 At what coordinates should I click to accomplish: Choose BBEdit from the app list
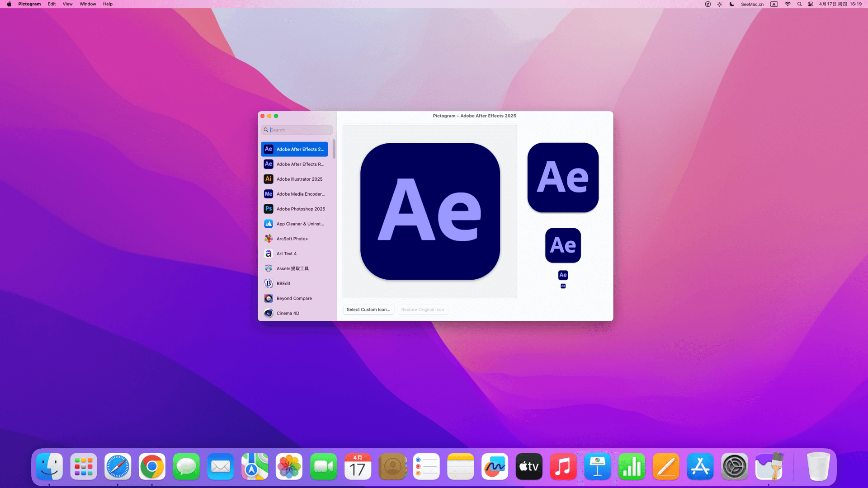tap(283, 283)
